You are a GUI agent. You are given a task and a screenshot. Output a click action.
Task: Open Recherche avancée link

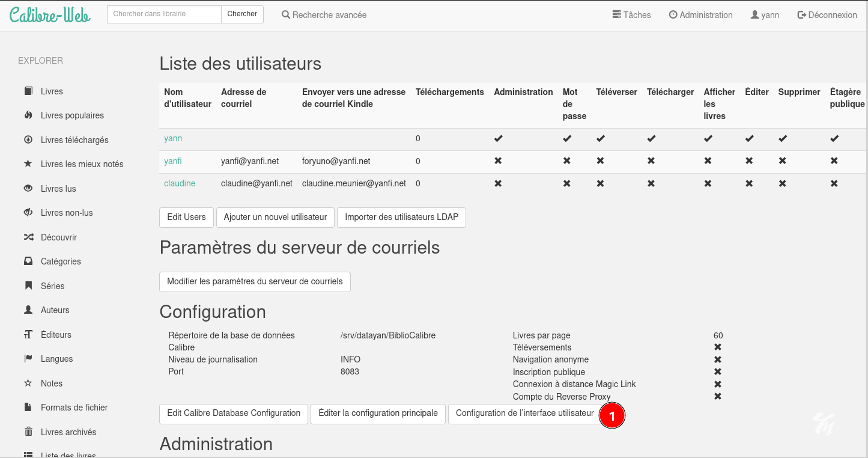coord(324,15)
